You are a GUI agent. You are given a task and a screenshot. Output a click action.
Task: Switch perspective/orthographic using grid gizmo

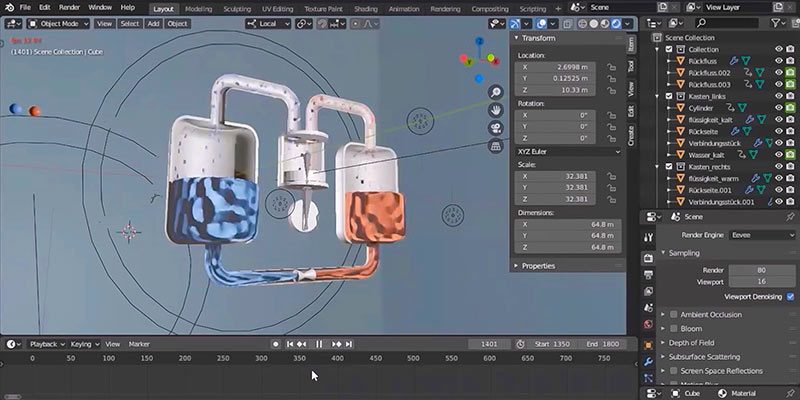pos(495,146)
